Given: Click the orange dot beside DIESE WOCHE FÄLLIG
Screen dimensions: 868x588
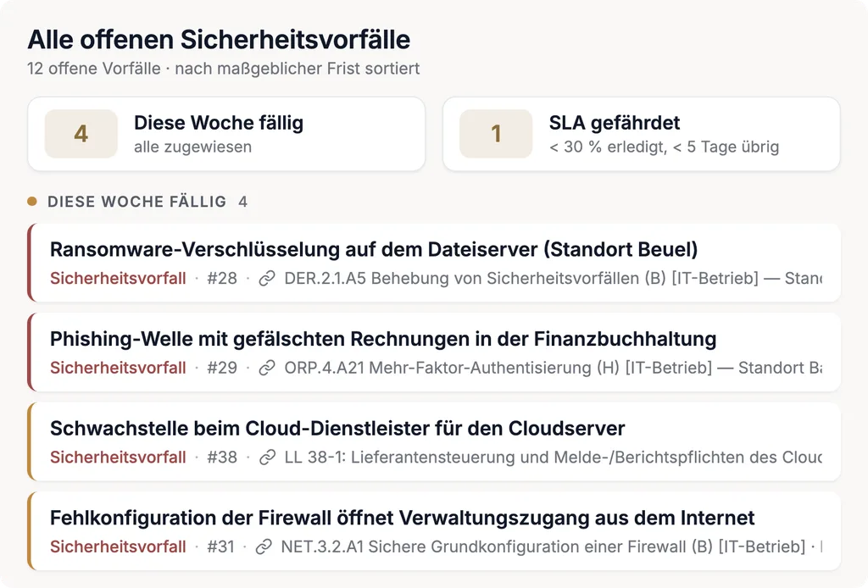Looking at the screenshot, I should 32,202.
